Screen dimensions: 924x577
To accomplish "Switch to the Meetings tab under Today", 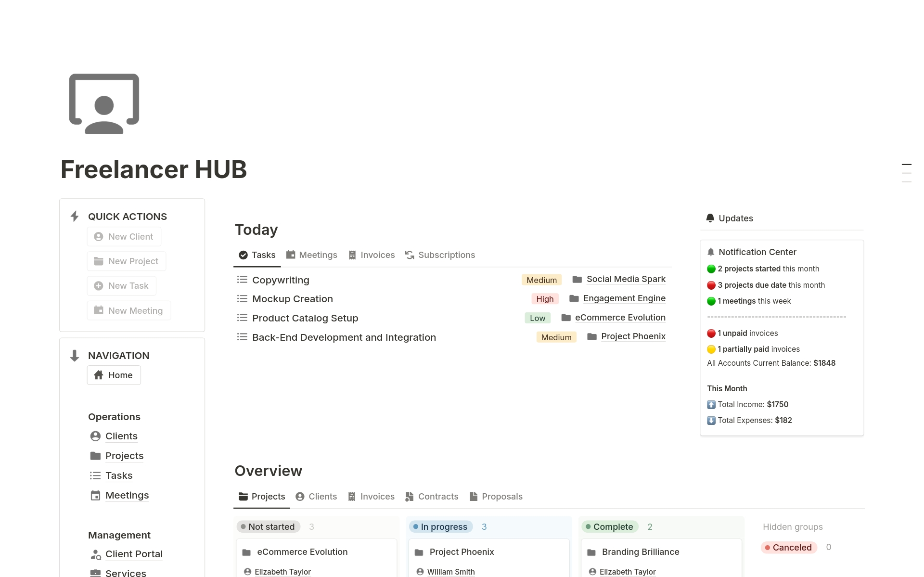I will tap(311, 255).
